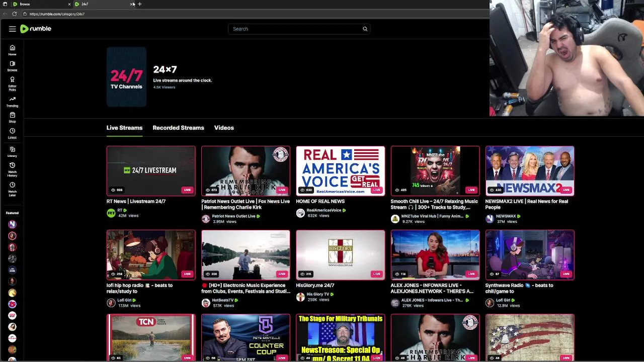Click RealAmericasVoice channel name
Screen dimensions: 644x362
pos(324,210)
